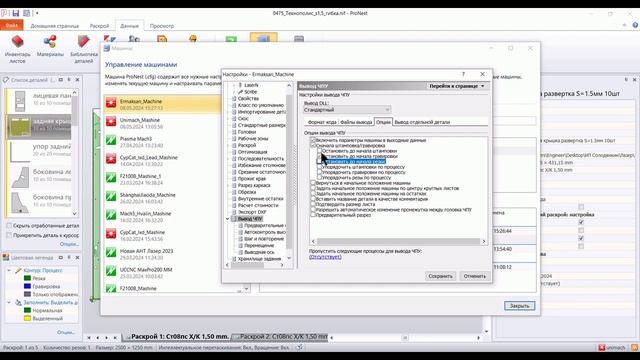Close the Список деталей panel with X icon

coord(77,80)
